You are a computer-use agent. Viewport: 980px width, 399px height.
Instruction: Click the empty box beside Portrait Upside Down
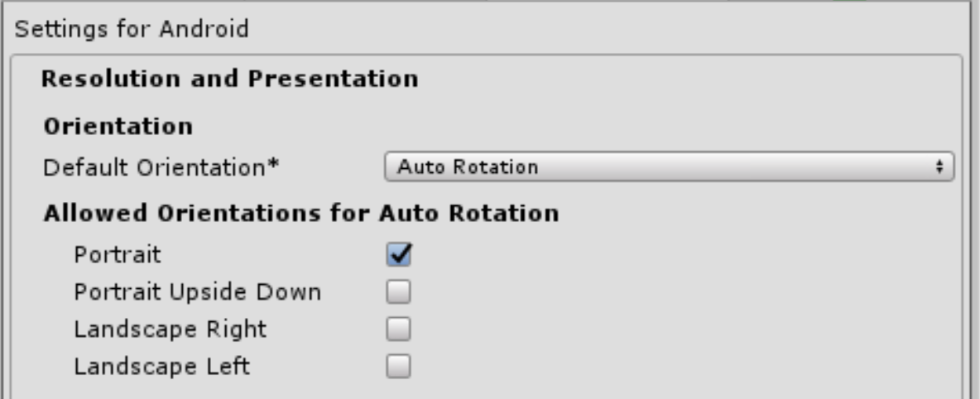[399, 292]
